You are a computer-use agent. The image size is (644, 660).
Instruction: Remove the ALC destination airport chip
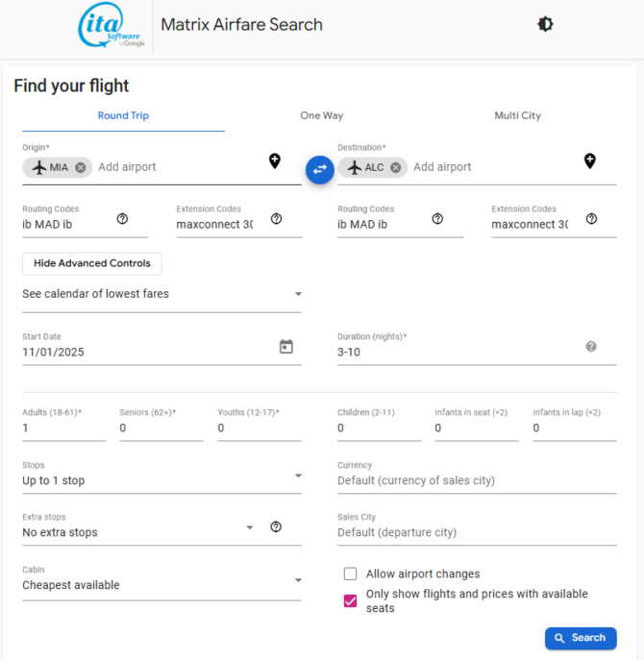pos(395,167)
